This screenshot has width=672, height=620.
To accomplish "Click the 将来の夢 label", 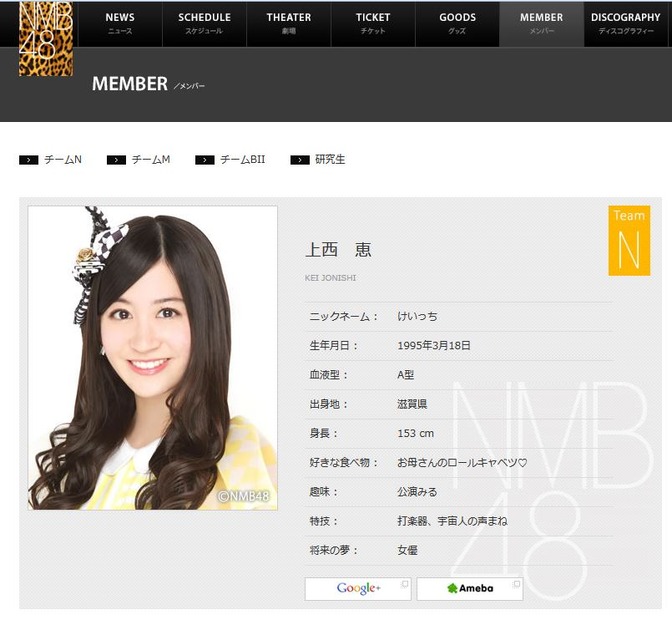I will click(x=333, y=550).
